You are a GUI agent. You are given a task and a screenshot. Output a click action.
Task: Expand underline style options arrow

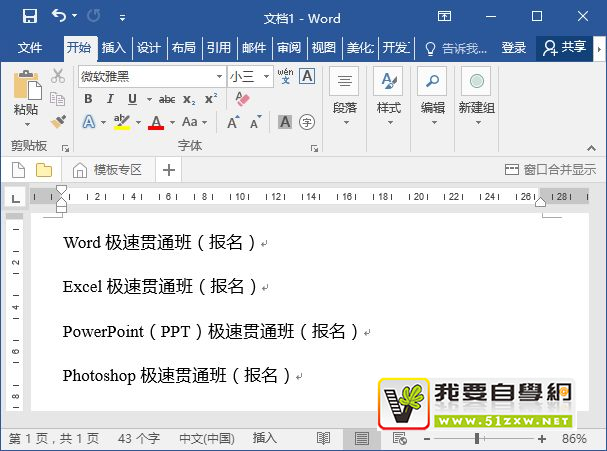click(149, 99)
